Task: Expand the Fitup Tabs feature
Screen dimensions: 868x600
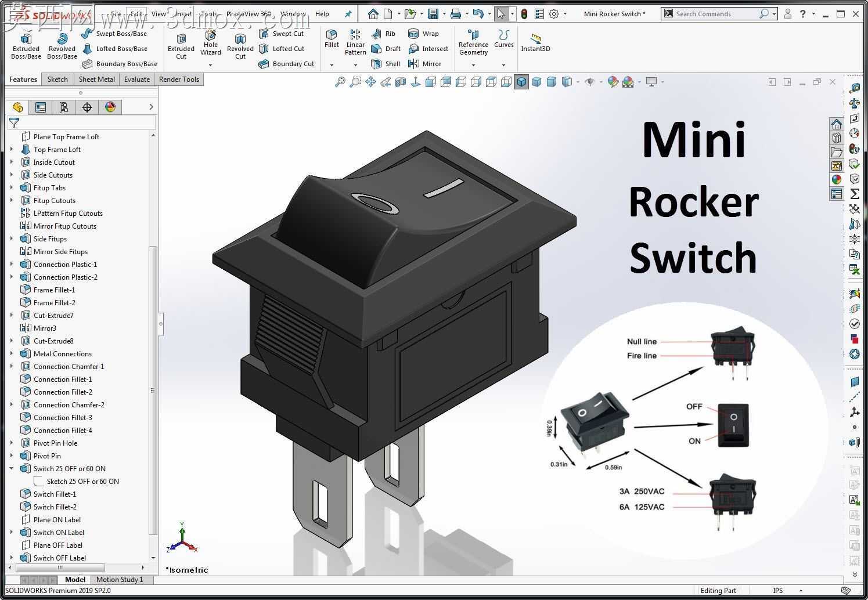Action: (12, 187)
